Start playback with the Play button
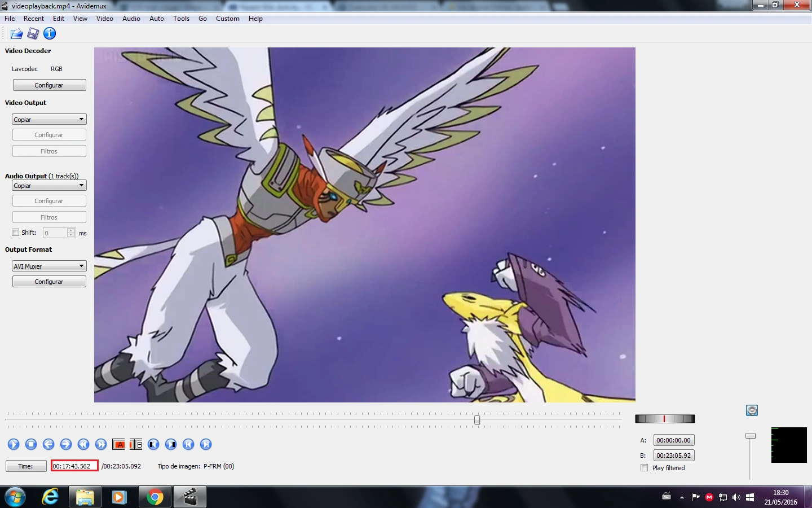The image size is (812, 508). click(x=14, y=444)
